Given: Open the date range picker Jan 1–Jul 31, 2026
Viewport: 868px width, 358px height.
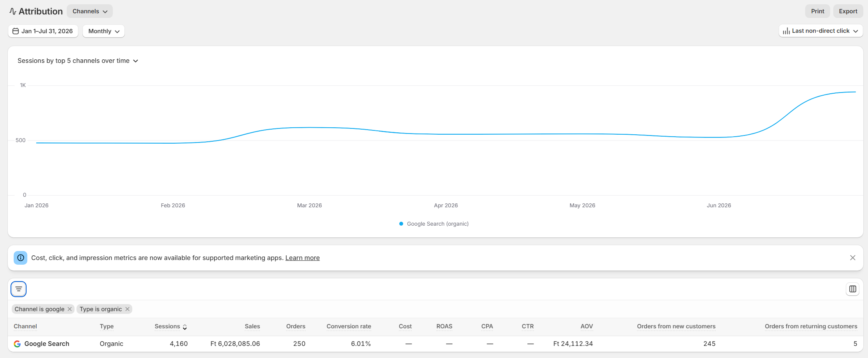Looking at the screenshot, I should [43, 31].
